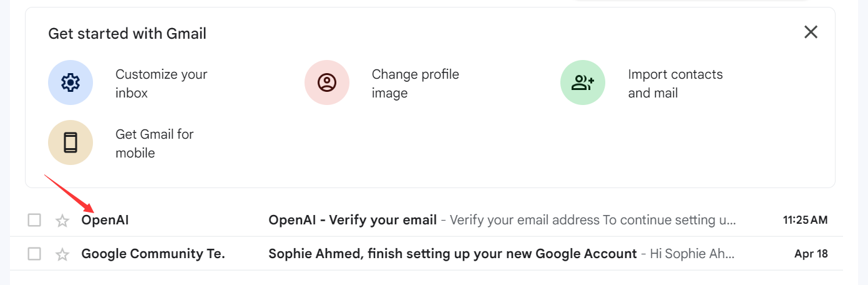Open the OpenAI - Verify your email subject

point(353,220)
